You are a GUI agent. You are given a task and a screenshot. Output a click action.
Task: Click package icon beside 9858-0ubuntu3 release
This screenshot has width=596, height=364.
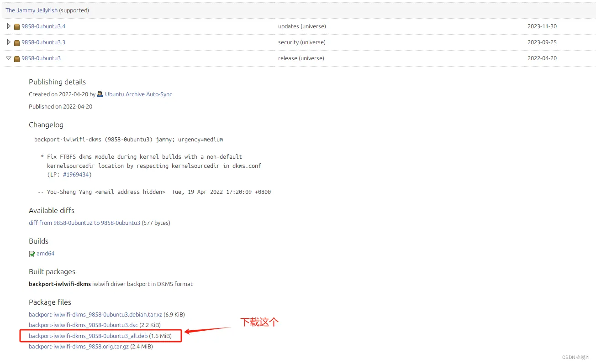coord(17,58)
